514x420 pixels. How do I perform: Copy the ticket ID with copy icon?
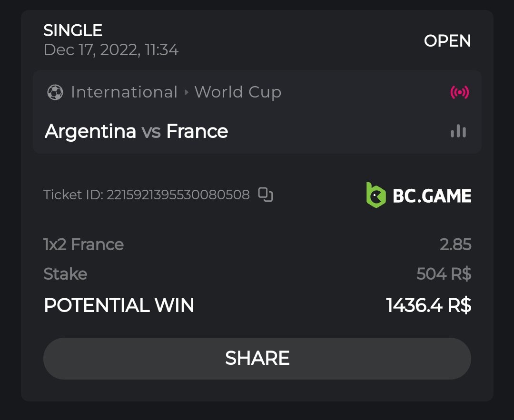click(x=266, y=195)
